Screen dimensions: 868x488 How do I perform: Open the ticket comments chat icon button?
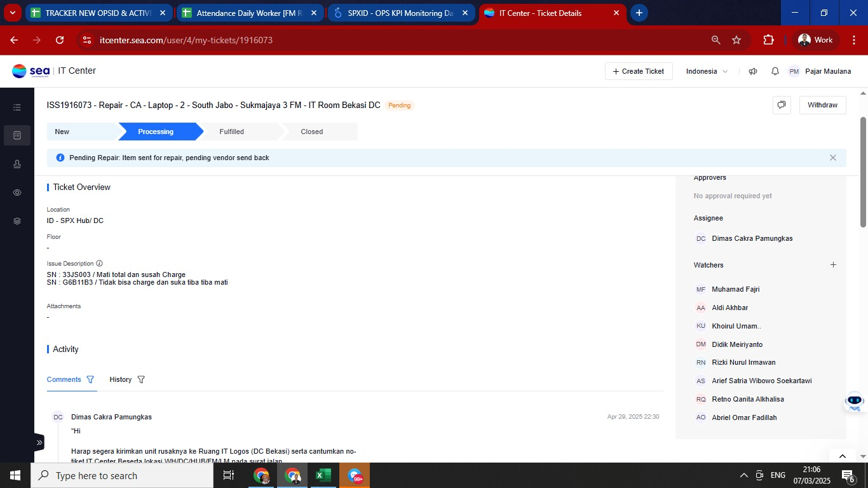coord(782,105)
